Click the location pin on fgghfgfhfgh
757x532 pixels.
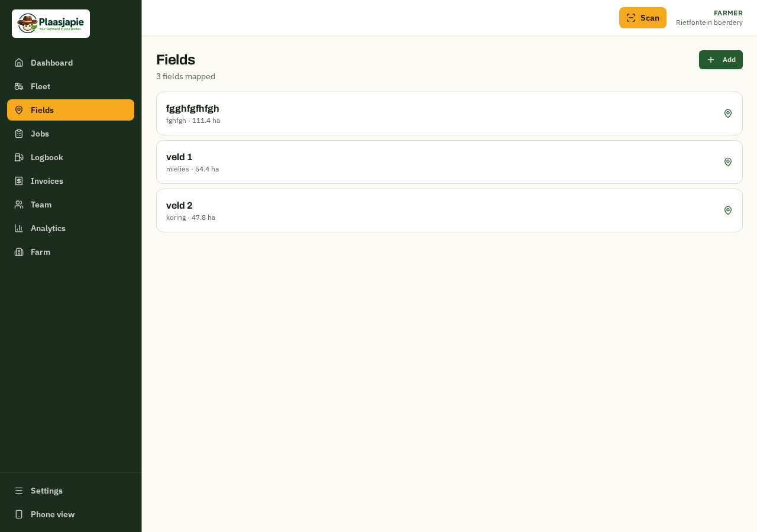[728, 113]
